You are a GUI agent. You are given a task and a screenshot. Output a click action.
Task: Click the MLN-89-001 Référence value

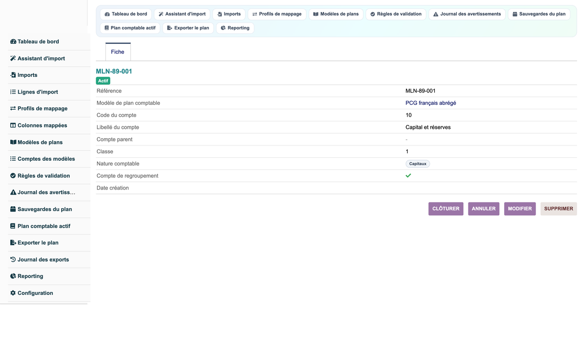coord(420,91)
